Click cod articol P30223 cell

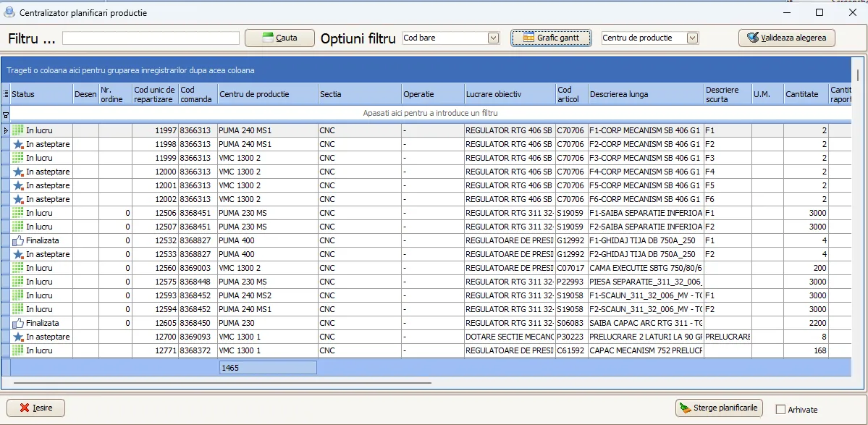coord(571,337)
